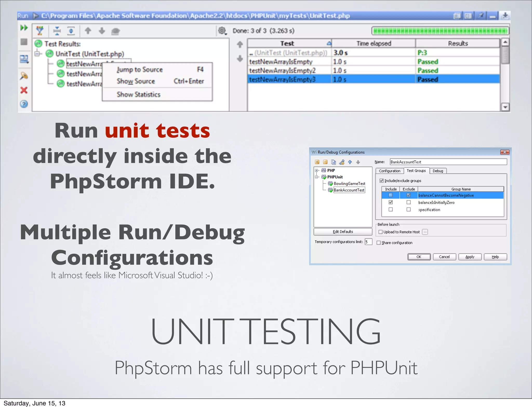This screenshot has width=532, height=409.
Task: Click the pin icon in the left sidebar
Action: point(24,76)
